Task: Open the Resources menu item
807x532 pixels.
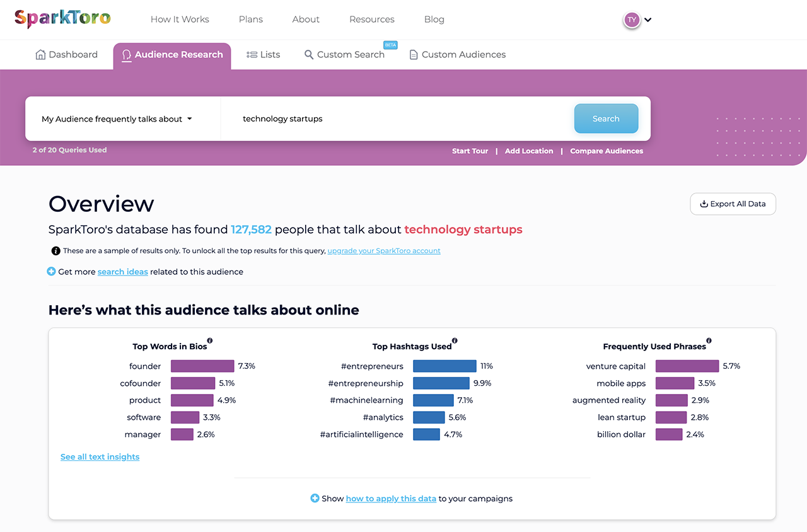Action: (372, 20)
